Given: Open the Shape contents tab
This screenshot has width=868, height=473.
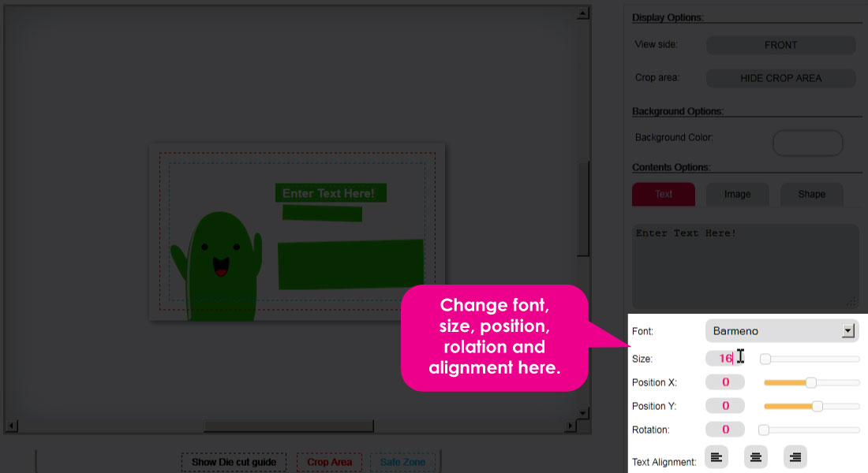Looking at the screenshot, I should click(x=811, y=194).
